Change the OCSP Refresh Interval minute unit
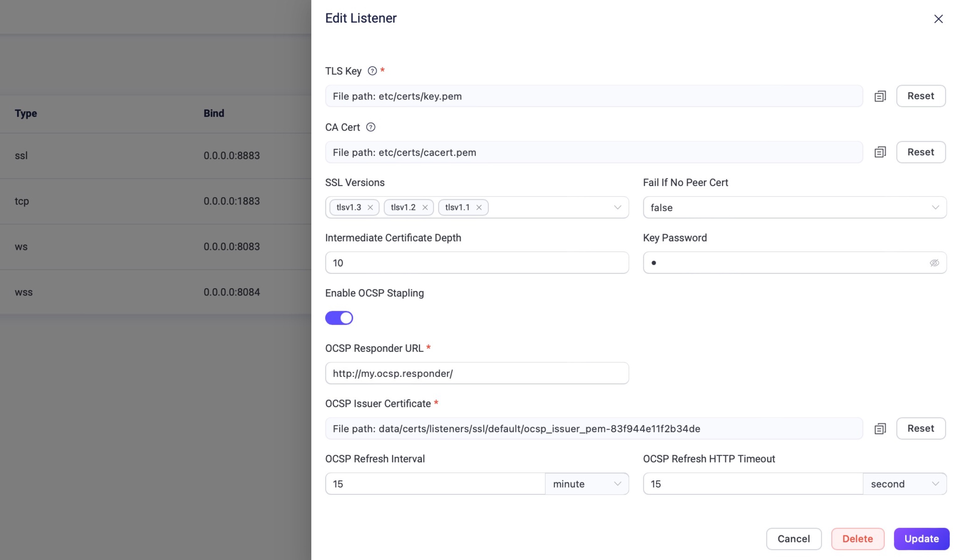The height and width of the screenshot is (560, 958). [587, 484]
